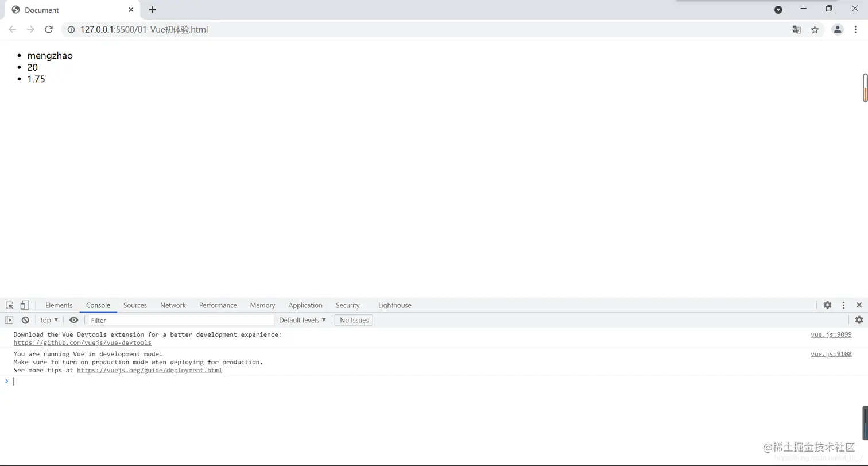Minimize the Chrome window
868x466 pixels.
coord(804,9)
